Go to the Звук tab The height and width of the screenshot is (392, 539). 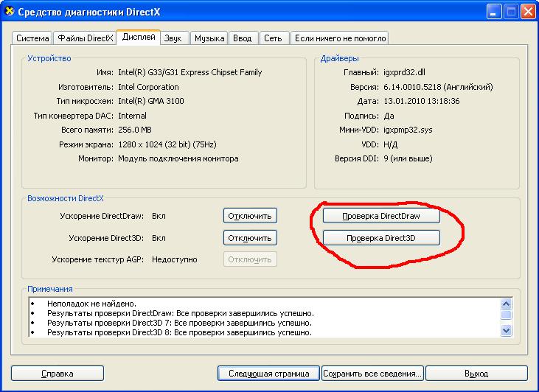173,38
